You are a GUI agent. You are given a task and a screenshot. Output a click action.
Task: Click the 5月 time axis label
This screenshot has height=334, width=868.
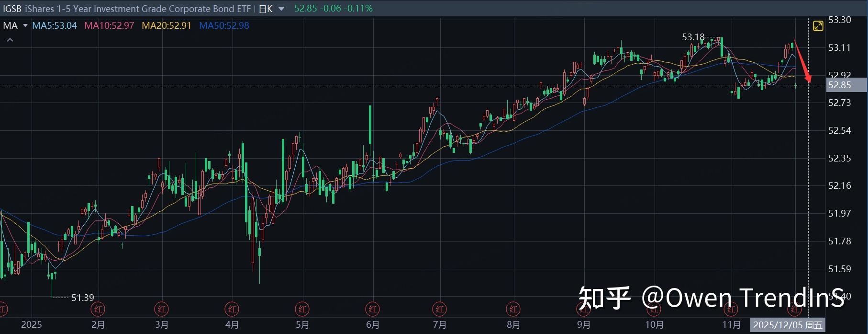(302, 325)
